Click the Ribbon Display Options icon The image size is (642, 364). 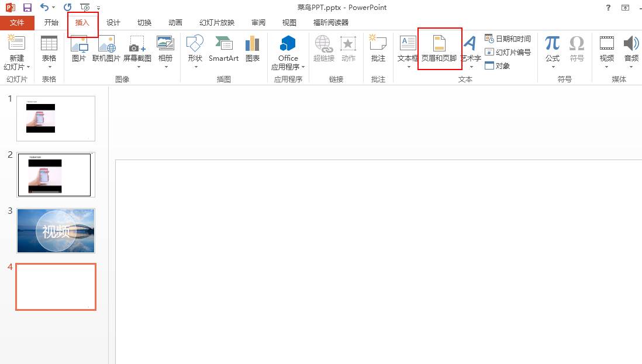(625, 8)
